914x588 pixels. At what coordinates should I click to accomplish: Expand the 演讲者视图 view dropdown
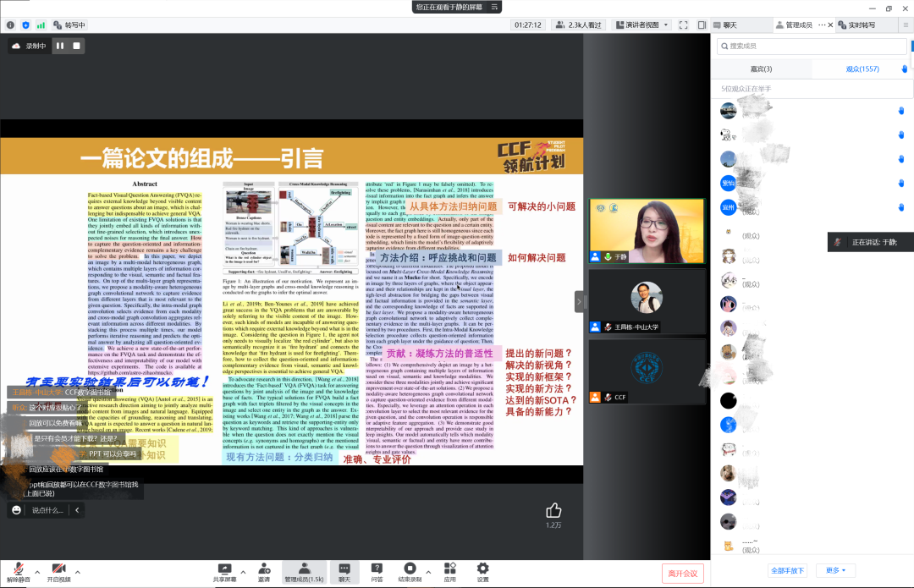(x=641, y=25)
